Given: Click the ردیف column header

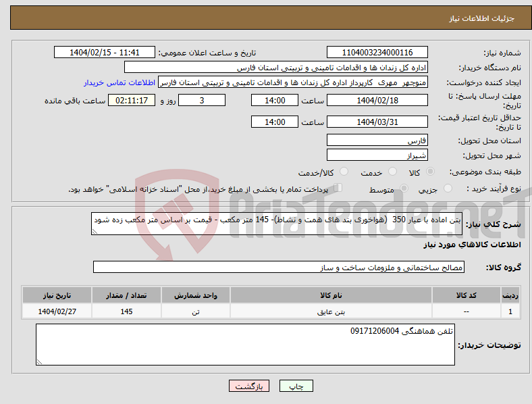Looking at the screenshot, I should [x=510, y=295].
